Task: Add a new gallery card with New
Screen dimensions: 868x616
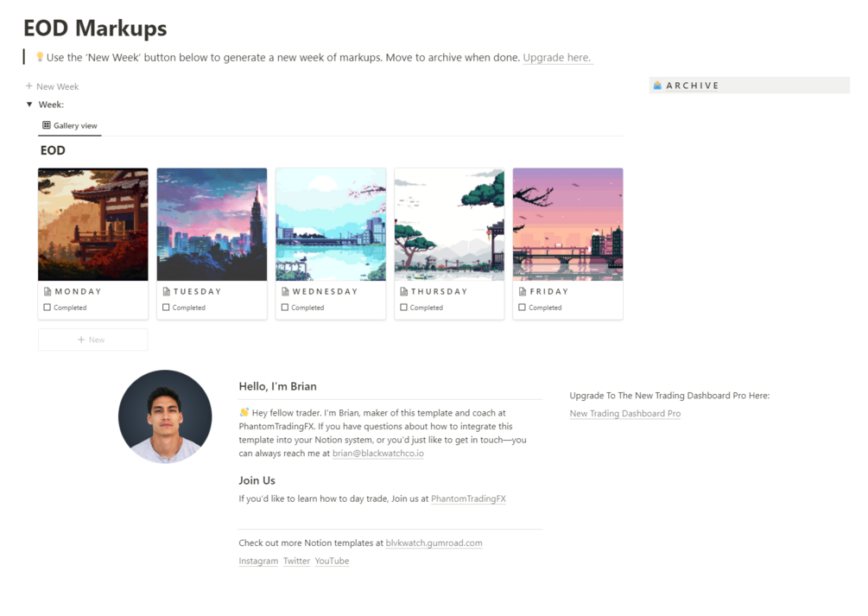Action: [x=92, y=340]
